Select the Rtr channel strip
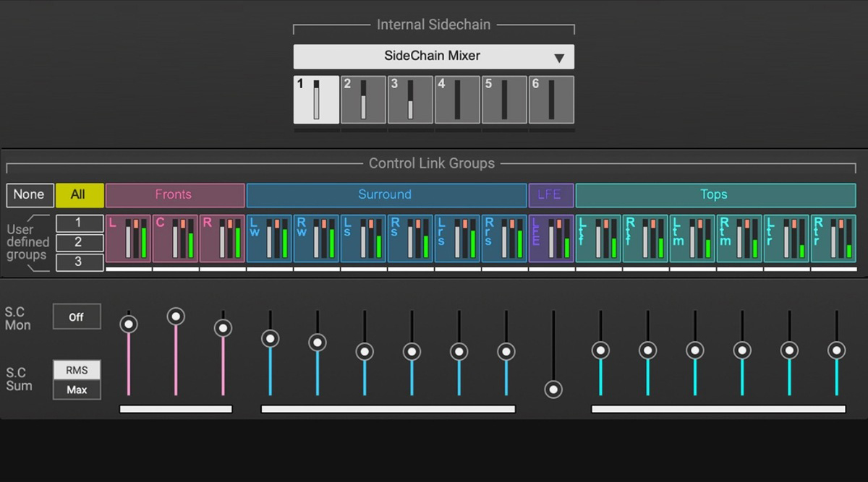Viewport: 868px width, 482px height. click(x=834, y=238)
